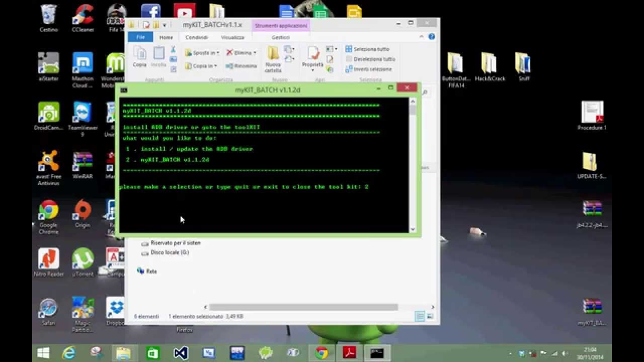Launch TeamViewer 9 from the desktop
The width and height of the screenshot is (644, 362).
coord(83,119)
